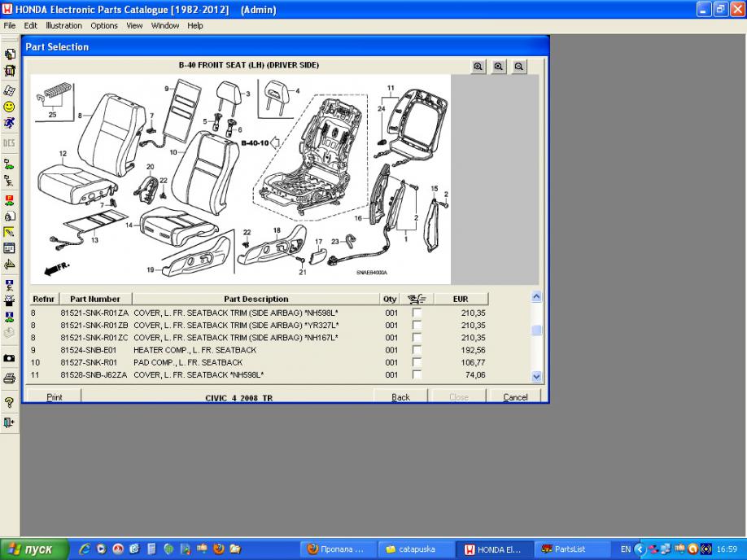Click price 192,56 in EUR column

pos(473,350)
